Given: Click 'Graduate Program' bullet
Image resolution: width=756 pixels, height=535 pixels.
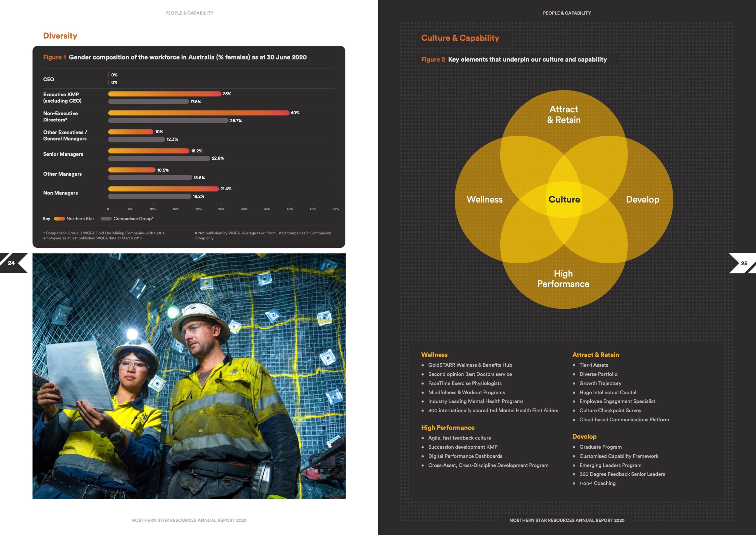Looking at the screenshot, I should 601,447.
